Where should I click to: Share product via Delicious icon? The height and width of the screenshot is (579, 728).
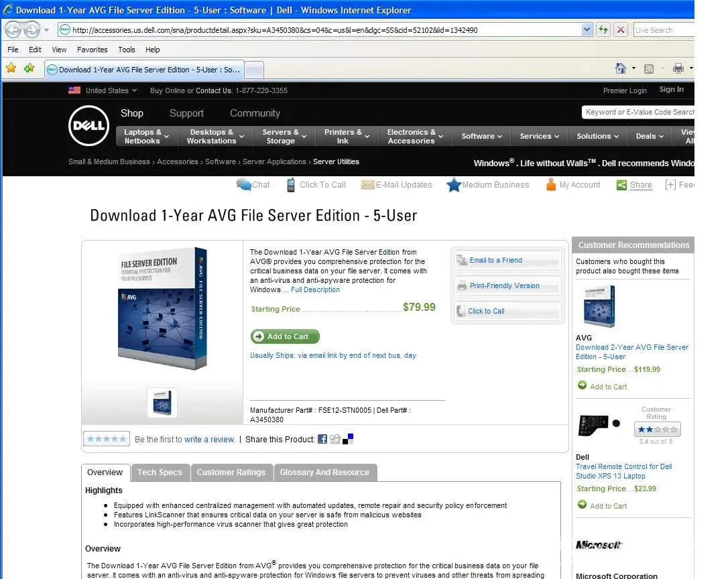348,439
